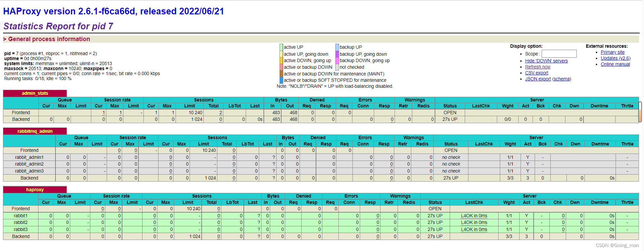Click the haproxy proxy title

tap(35, 190)
